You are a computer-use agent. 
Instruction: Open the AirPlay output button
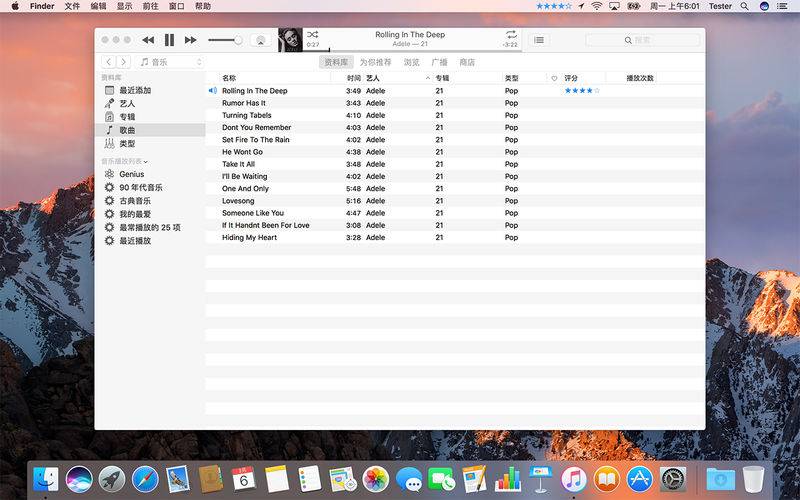click(260, 40)
